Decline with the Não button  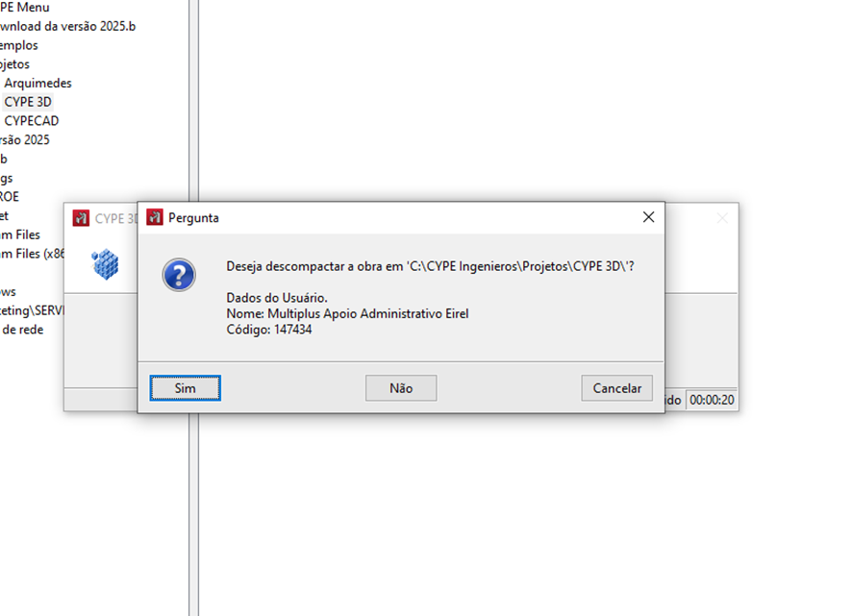[x=401, y=388]
